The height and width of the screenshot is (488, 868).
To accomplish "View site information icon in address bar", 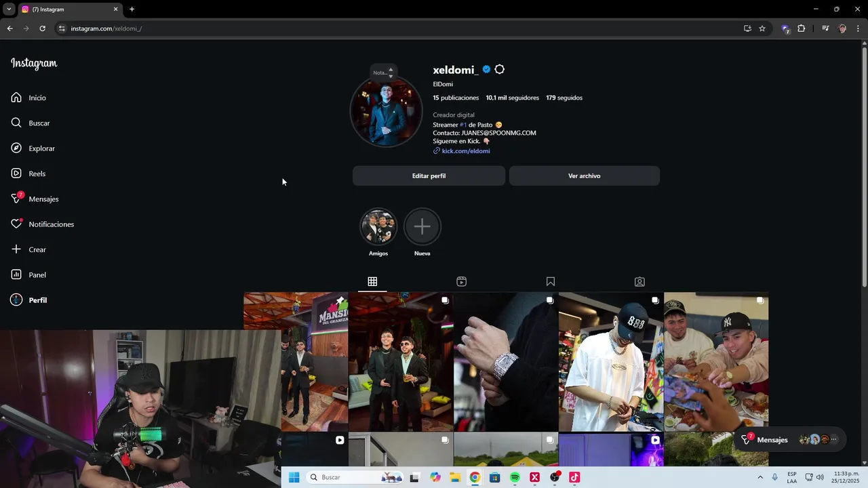I will point(62,28).
